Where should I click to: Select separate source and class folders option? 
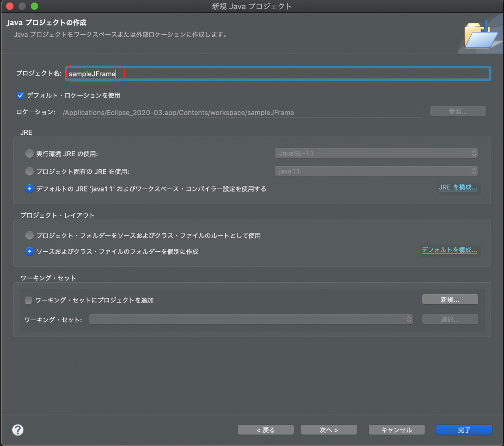coord(30,252)
